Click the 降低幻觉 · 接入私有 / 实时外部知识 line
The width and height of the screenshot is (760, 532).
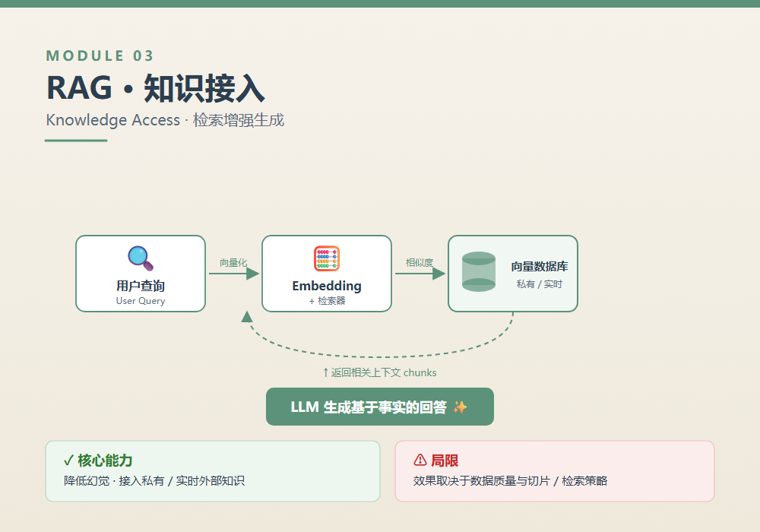click(x=154, y=480)
